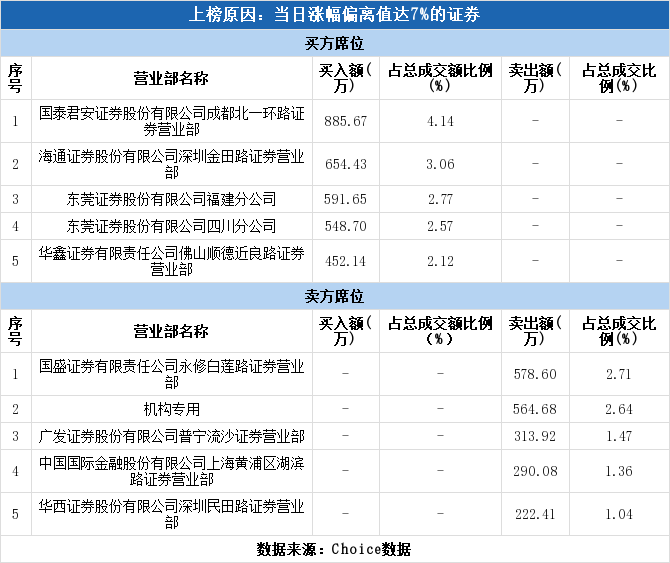Select sell percentage 1.04
The height and width of the screenshot is (563, 670).
619,514
